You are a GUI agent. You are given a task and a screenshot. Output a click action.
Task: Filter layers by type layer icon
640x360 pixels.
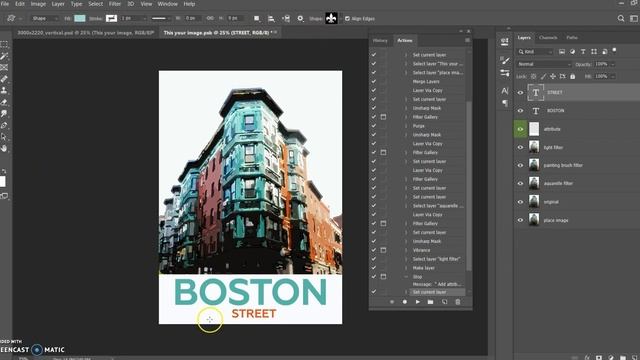tap(583, 51)
